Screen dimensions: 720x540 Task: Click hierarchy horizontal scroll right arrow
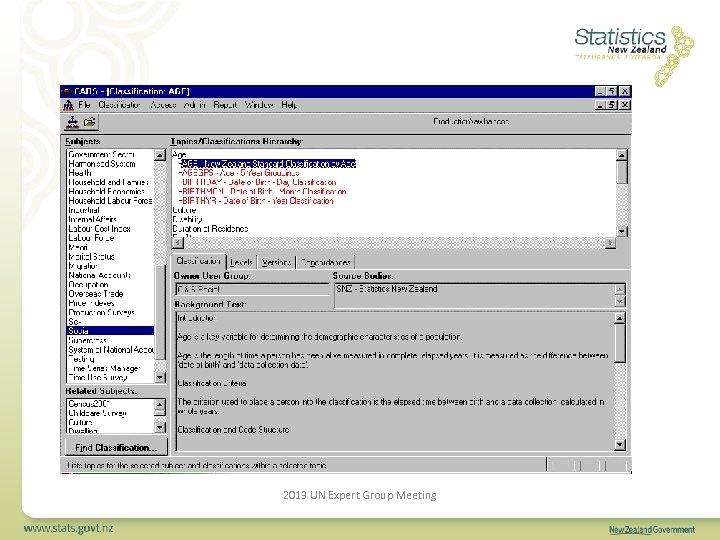click(x=610, y=243)
